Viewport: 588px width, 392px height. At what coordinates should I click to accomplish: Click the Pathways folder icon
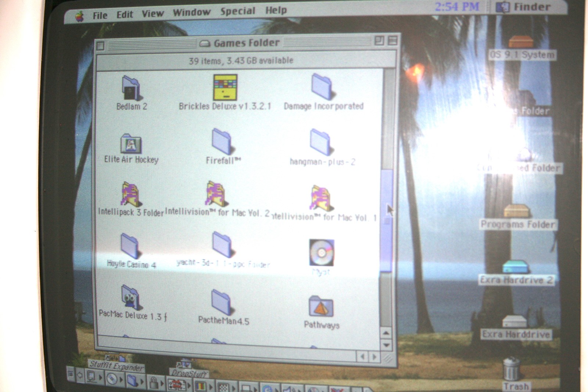(x=321, y=306)
